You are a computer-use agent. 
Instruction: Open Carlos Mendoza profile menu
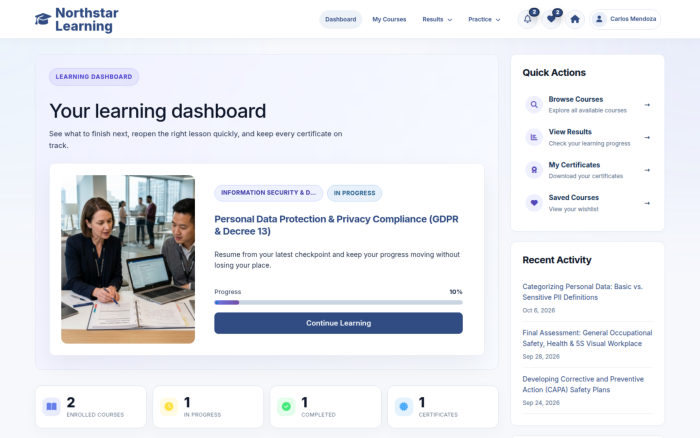(625, 19)
